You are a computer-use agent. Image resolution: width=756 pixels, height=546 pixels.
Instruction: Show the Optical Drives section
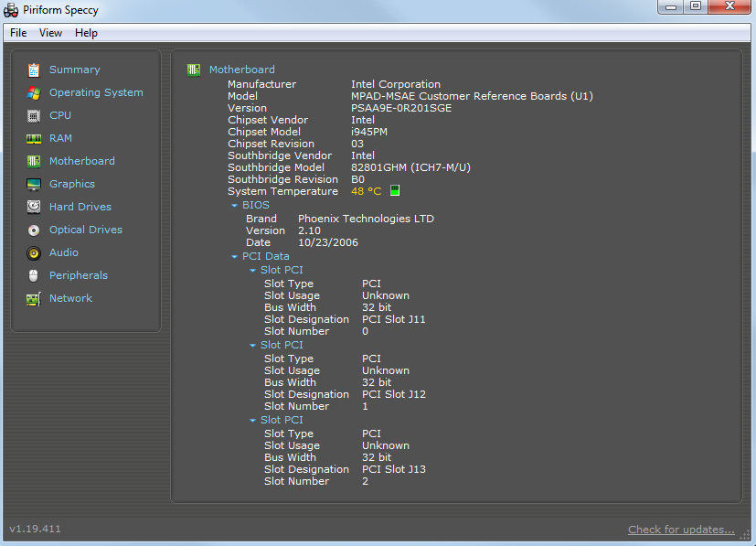pos(86,230)
